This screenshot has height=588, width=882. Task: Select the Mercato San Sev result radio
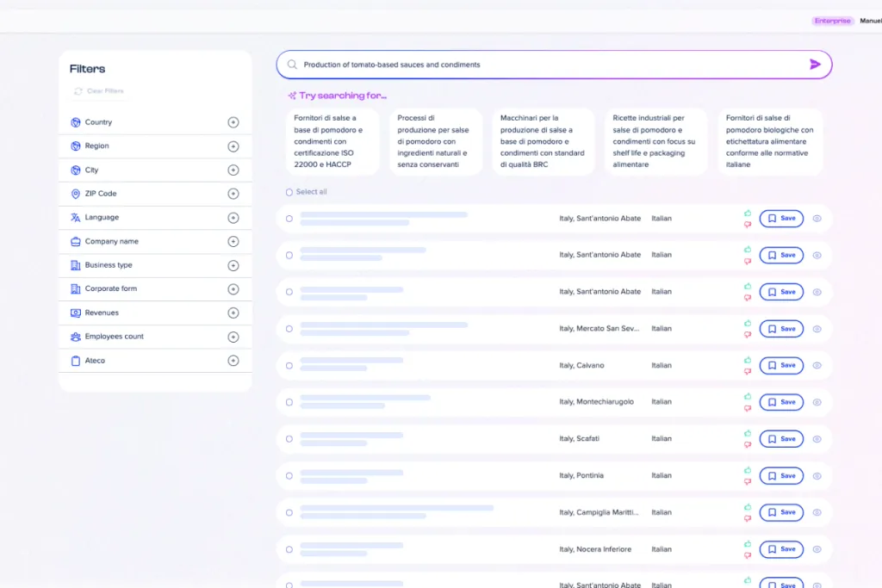click(x=289, y=329)
